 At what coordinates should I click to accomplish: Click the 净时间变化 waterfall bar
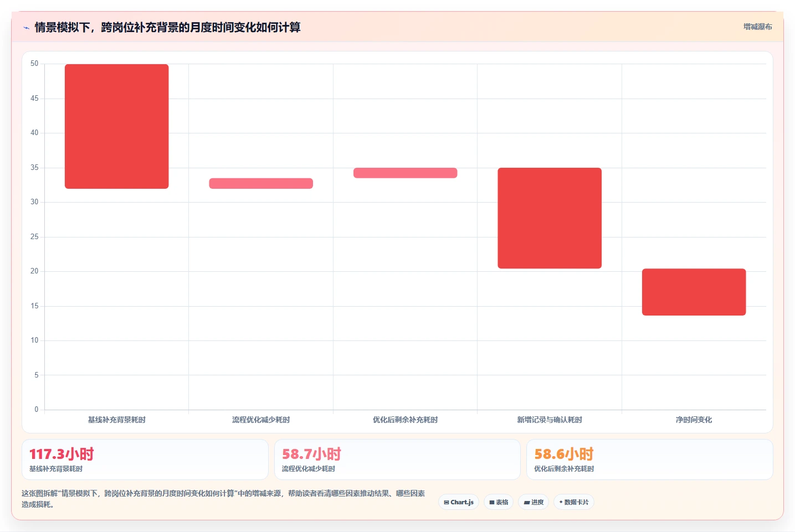[x=694, y=292]
